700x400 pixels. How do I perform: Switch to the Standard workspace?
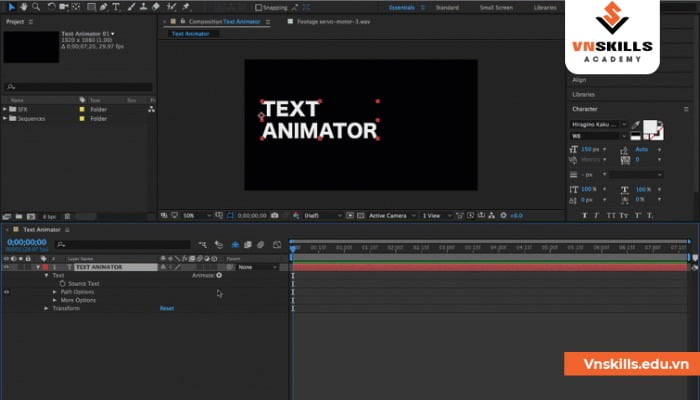[x=447, y=7]
